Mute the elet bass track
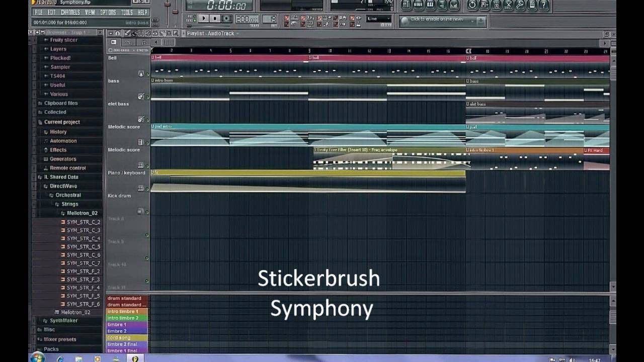 tap(147, 121)
